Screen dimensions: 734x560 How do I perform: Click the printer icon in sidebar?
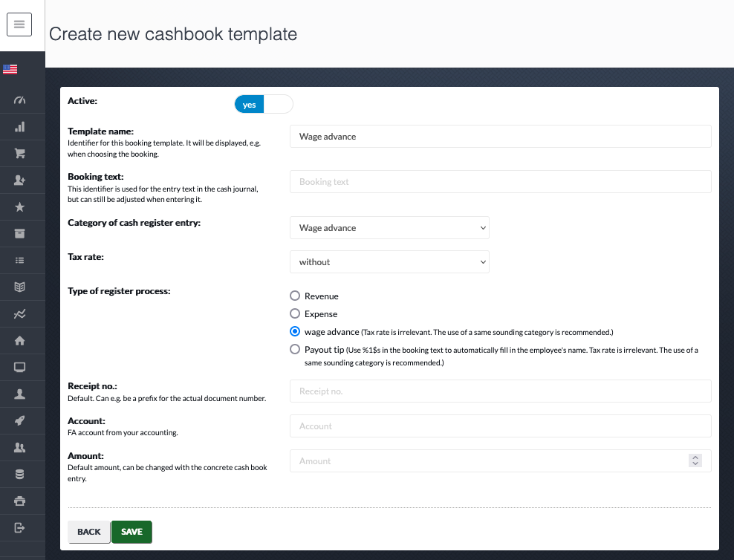pyautogui.click(x=19, y=501)
